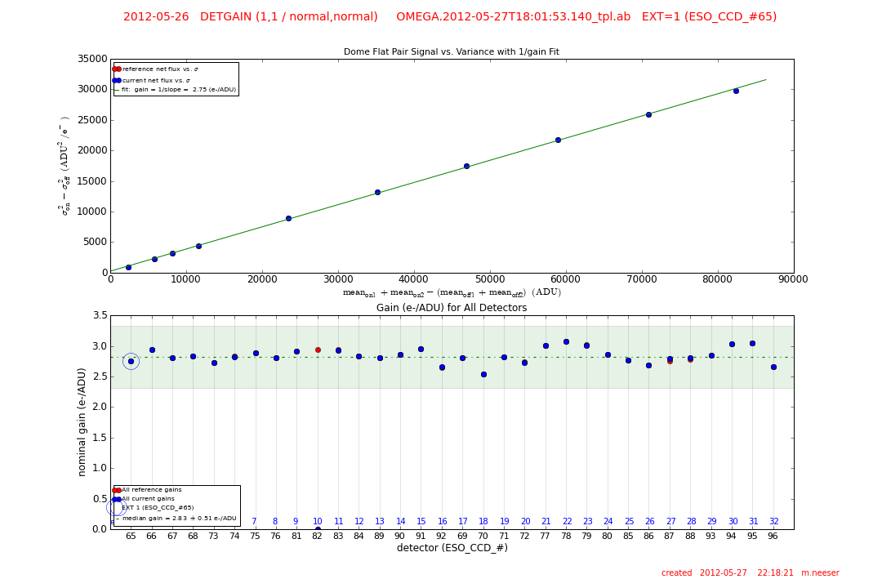Select the highest gain point at detector 78
The image size is (882, 588).
coord(566,341)
